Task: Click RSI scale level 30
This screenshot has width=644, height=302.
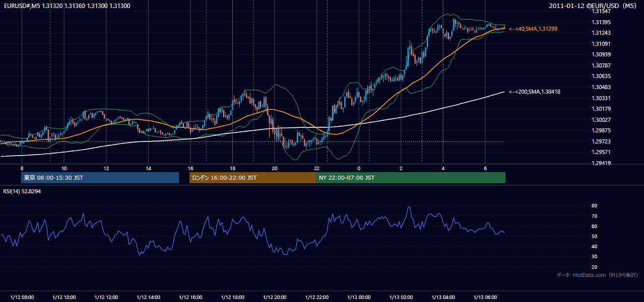Action: [x=595, y=257]
